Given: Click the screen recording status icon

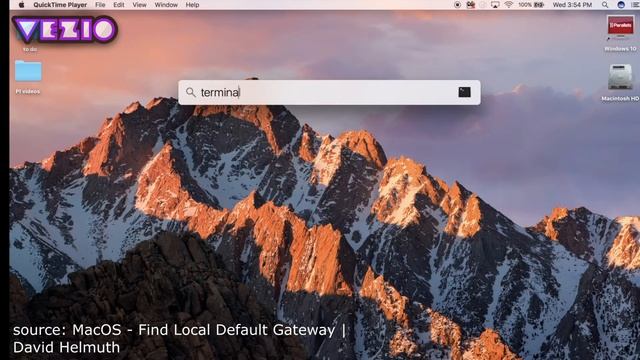Looking at the screenshot, I should click(x=458, y=5).
